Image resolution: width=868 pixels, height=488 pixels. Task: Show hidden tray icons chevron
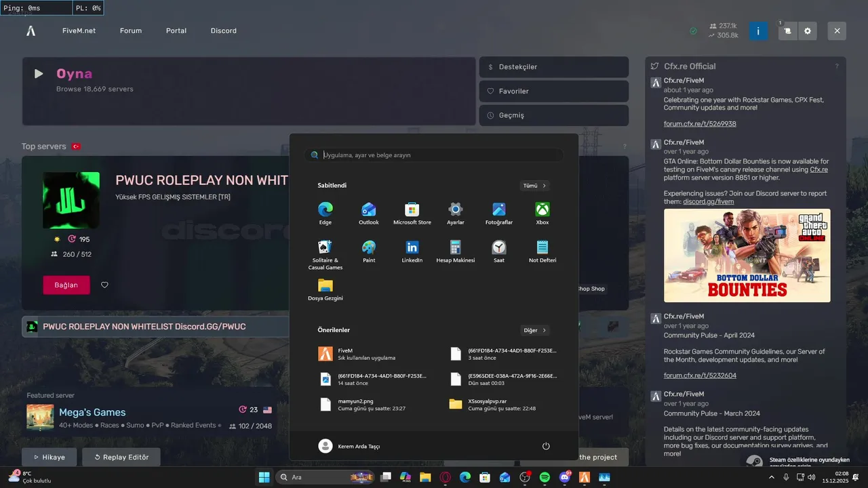coord(771,477)
